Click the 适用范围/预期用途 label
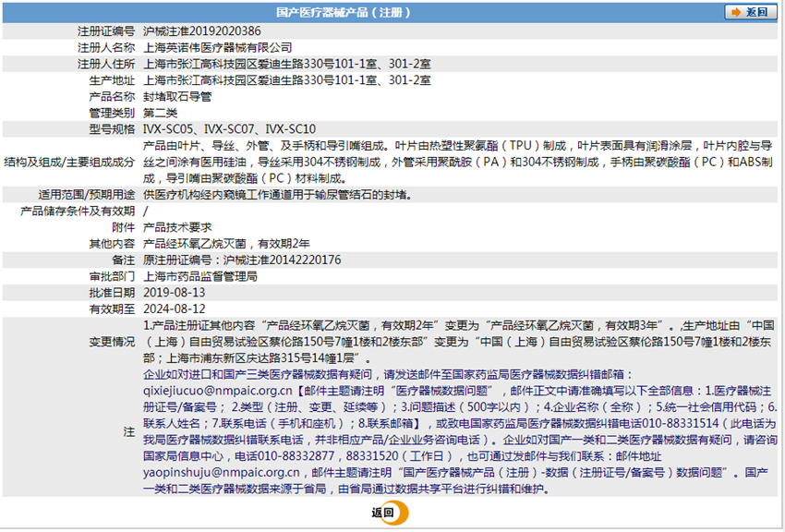This screenshot has width=785, height=532. click(x=87, y=195)
